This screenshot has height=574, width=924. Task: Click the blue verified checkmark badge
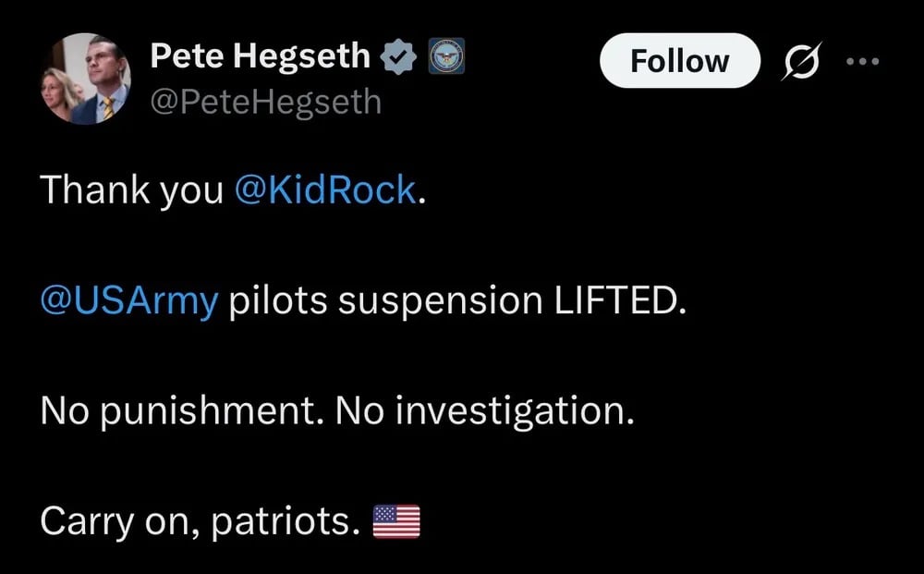tap(398, 58)
